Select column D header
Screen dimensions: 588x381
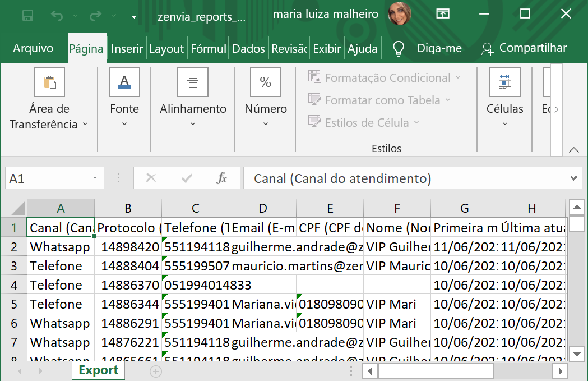[262, 208]
